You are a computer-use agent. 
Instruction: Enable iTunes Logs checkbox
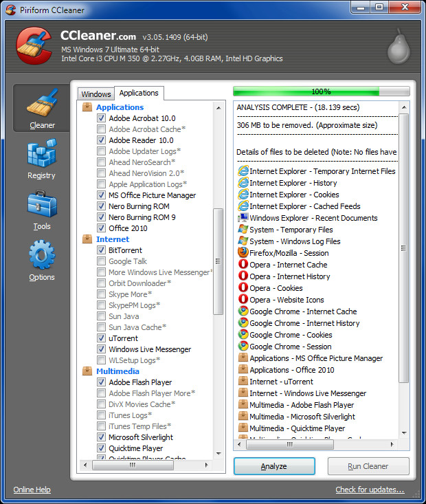click(x=101, y=415)
